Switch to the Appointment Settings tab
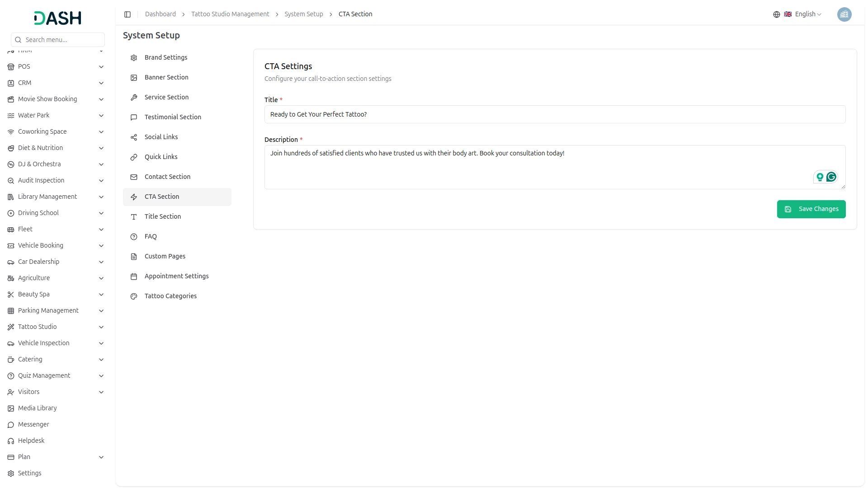 pyautogui.click(x=176, y=276)
